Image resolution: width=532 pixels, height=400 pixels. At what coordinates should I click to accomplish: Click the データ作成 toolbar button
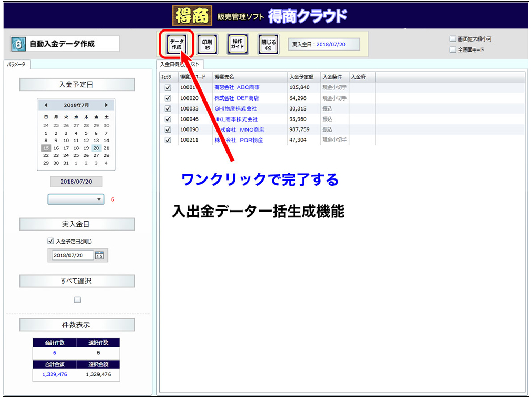click(x=176, y=44)
